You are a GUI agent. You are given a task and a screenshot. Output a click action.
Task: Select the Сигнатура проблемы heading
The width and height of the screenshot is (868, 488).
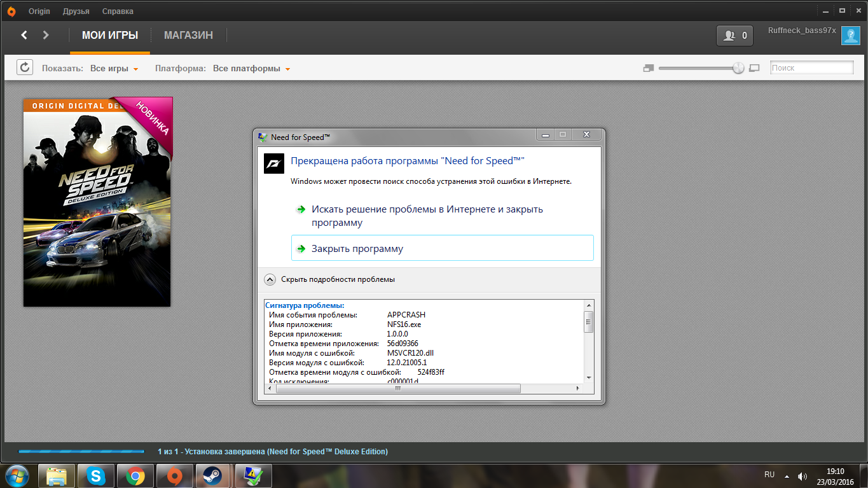(305, 305)
